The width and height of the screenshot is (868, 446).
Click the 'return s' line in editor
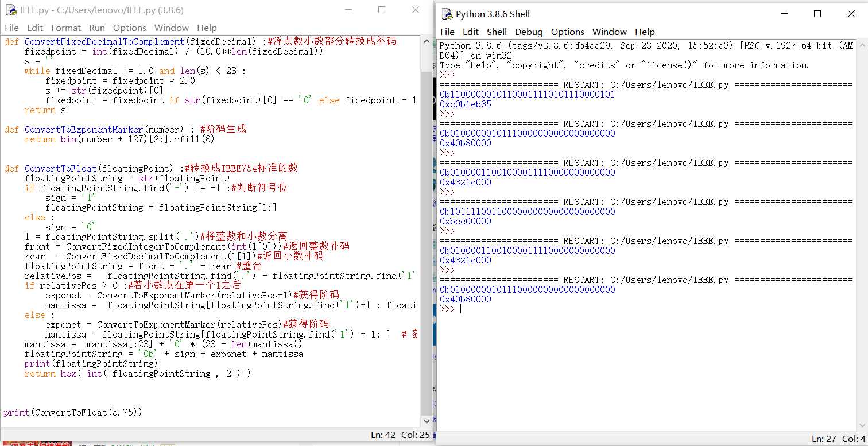45,110
